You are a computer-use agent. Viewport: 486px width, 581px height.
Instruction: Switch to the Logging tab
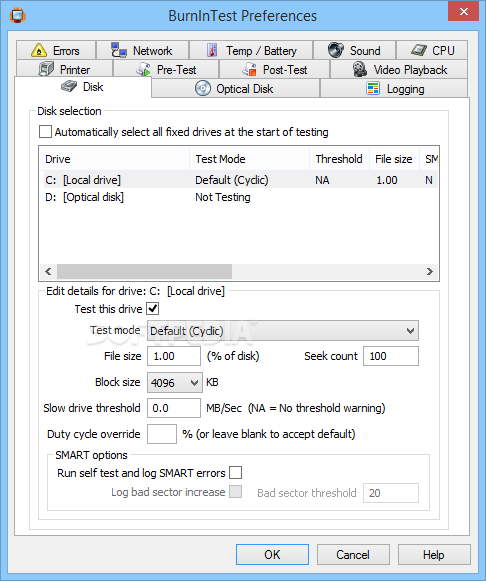(x=394, y=89)
